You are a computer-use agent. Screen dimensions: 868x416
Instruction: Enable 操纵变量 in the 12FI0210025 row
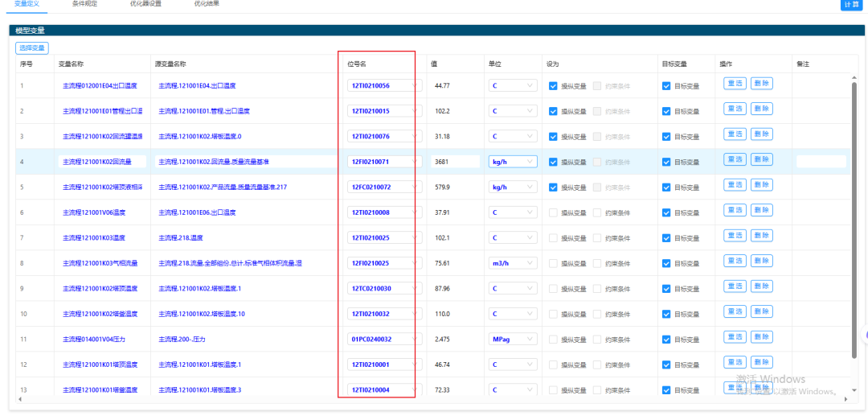coord(552,264)
